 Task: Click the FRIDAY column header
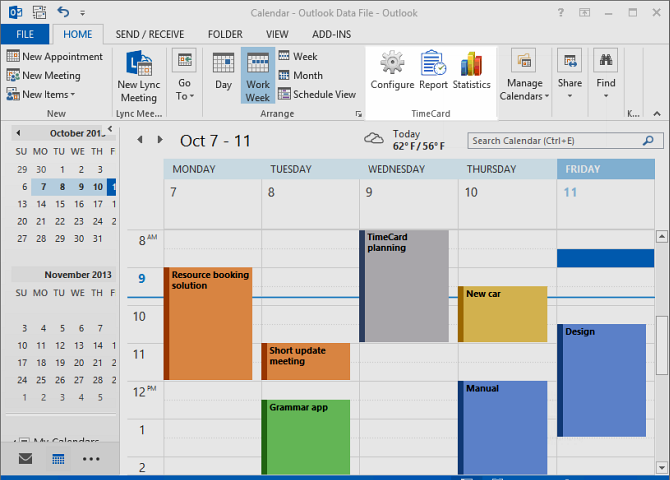[x=605, y=169]
